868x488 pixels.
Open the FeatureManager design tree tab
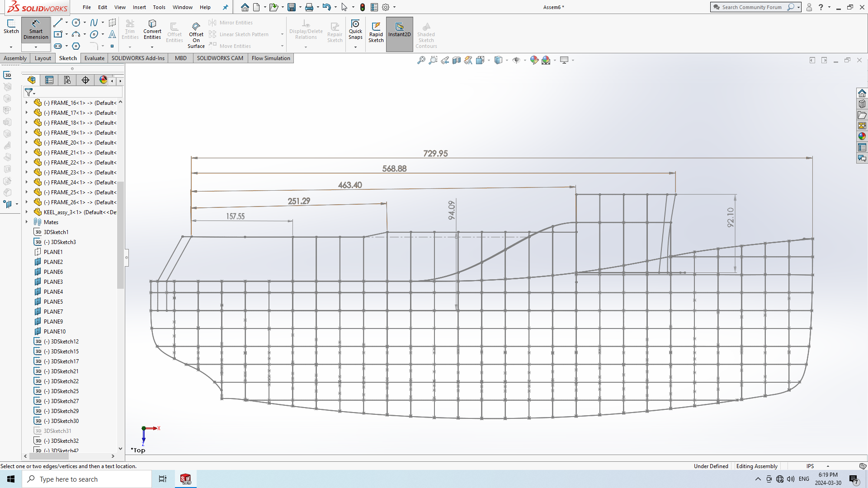click(31, 80)
